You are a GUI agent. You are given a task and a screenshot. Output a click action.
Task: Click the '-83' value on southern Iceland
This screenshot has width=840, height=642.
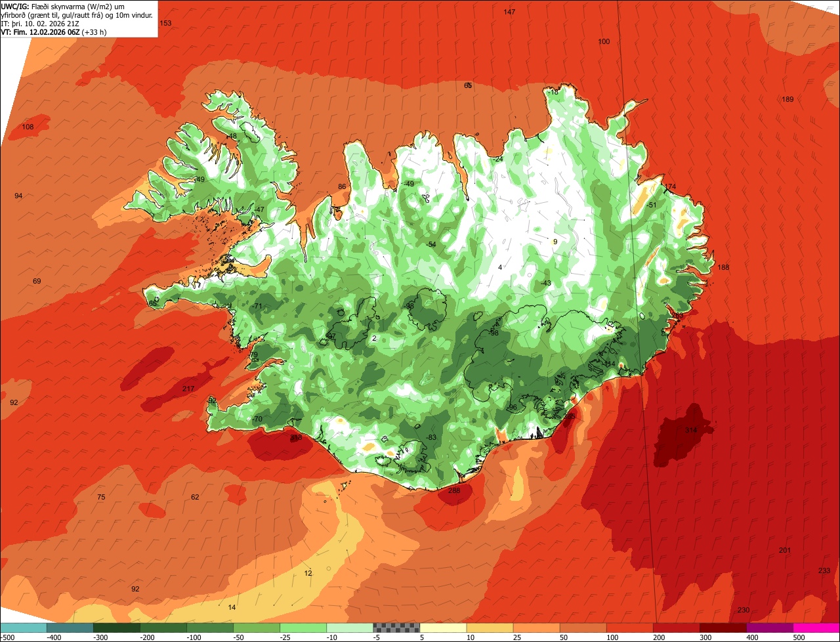(431, 437)
